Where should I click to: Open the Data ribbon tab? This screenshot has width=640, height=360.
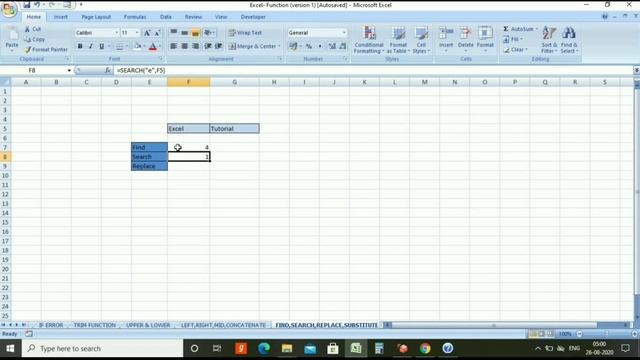(x=166, y=17)
